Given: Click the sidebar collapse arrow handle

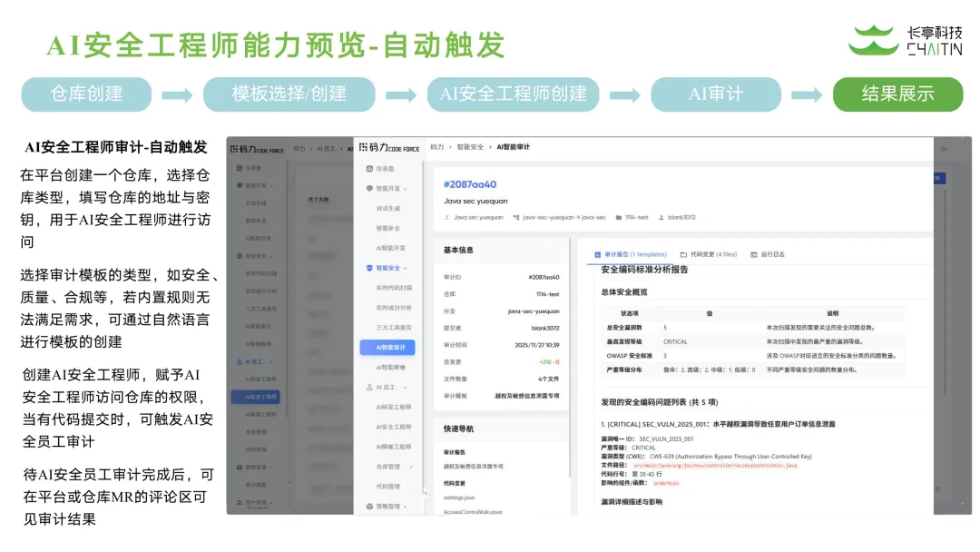Looking at the screenshot, I should (x=425, y=493).
